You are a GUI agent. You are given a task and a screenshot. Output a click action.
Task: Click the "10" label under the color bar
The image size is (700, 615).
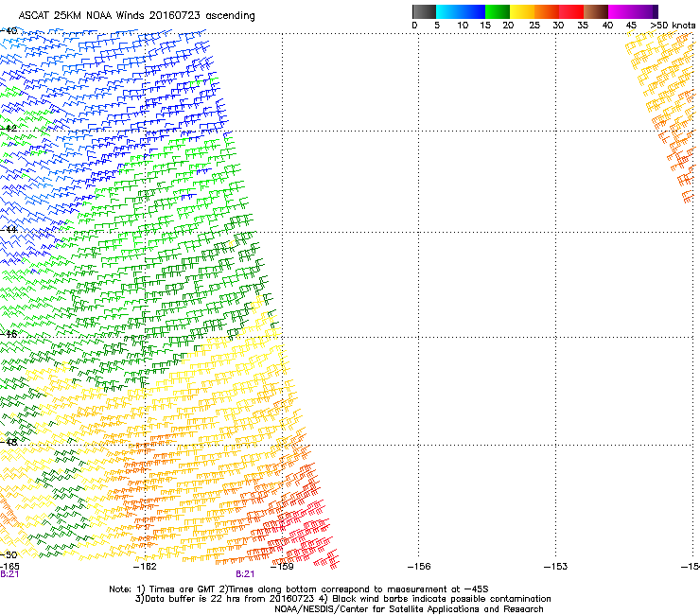click(x=463, y=26)
